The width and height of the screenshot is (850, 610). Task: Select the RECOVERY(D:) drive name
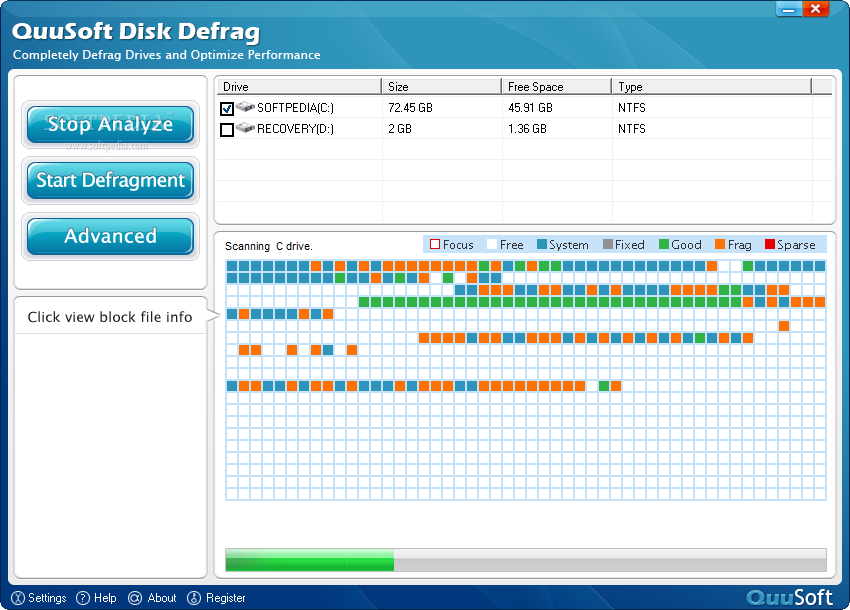click(295, 129)
